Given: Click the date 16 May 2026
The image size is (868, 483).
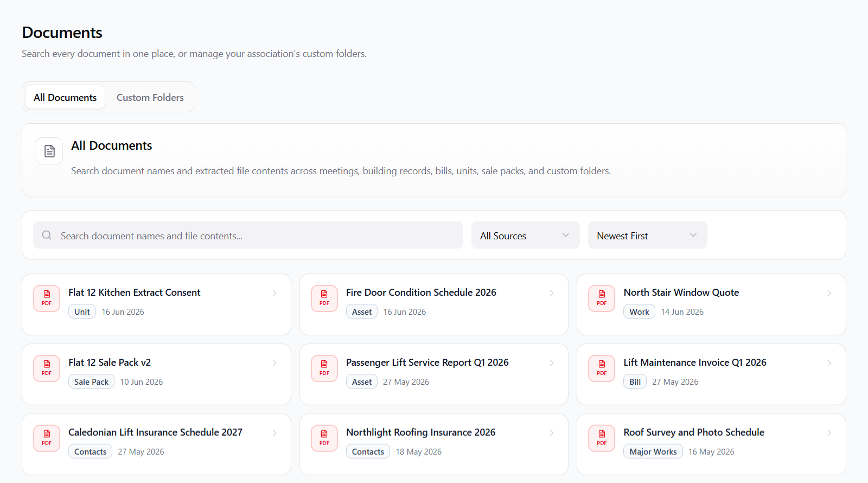Looking at the screenshot, I should coord(711,452).
